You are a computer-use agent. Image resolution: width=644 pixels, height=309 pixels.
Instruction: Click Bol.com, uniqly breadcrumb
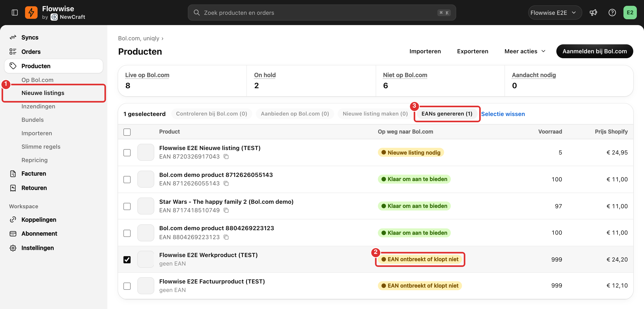[138, 38]
